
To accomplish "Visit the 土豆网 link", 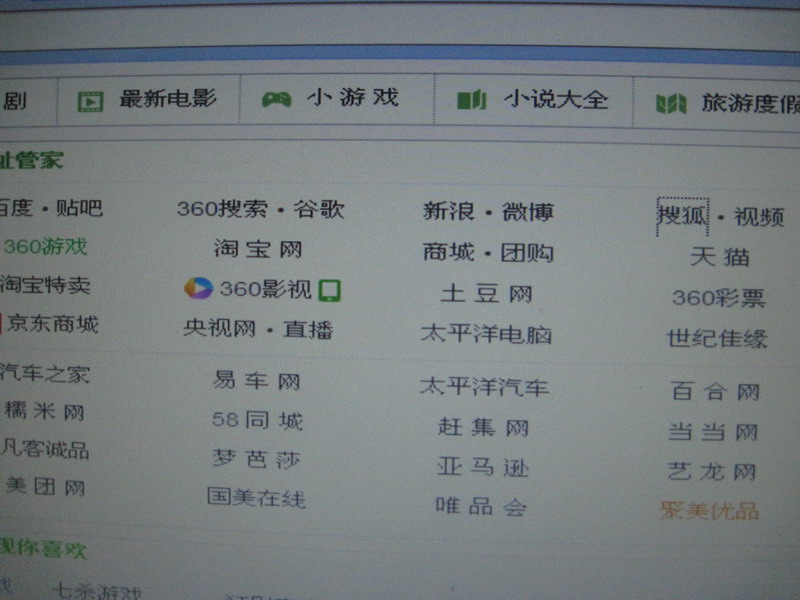I will point(486,293).
